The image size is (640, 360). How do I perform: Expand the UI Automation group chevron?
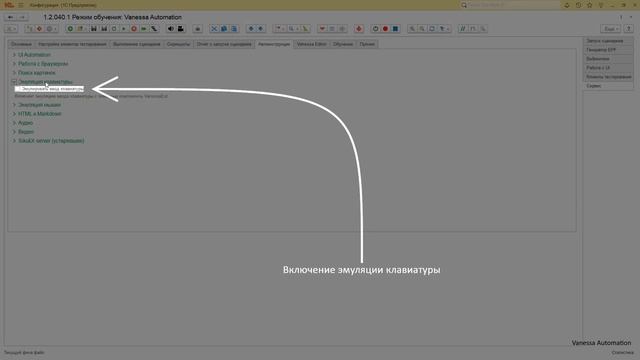[x=14, y=55]
